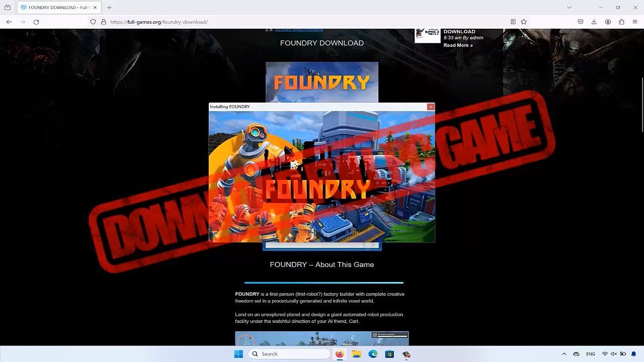Open the Firefox View tab list icon
This screenshot has width=644, height=362.
(x=8, y=8)
